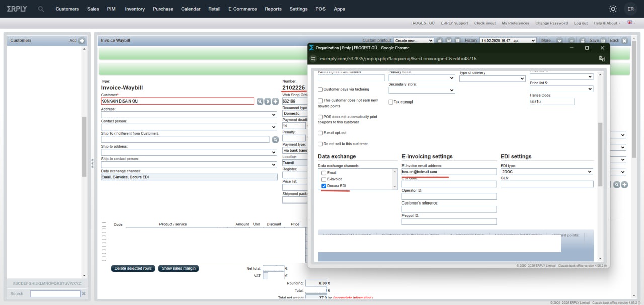Click the Delete selected rows button

point(133,268)
